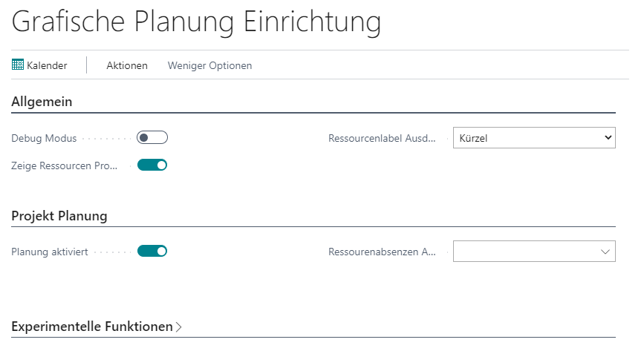The height and width of the screenshot is (351, 644).
Task: Click chevron of Ressourenabsenzen dropdown
Action: [x=605, y=252]
